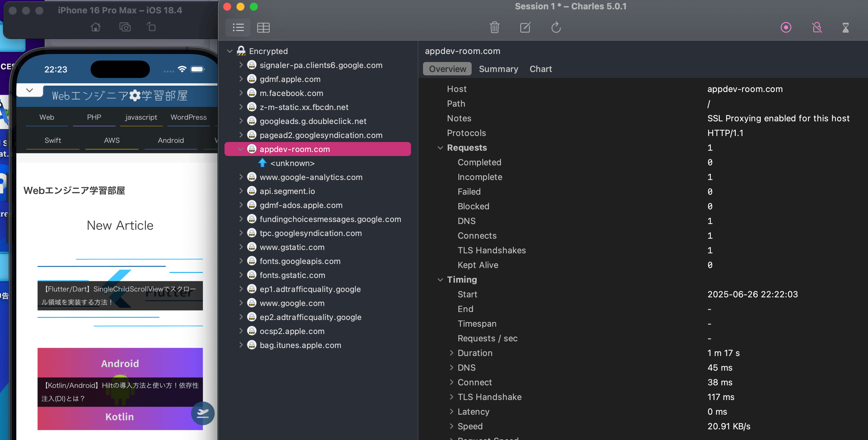Expand signaler-pa.clients6.google.com node
Image resolution: width=868 pixels, height=440 pixels.
coord(240,65)
